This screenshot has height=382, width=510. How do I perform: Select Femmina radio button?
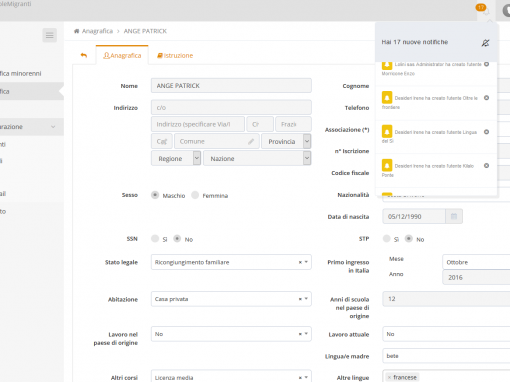click(x=195, y=195)
